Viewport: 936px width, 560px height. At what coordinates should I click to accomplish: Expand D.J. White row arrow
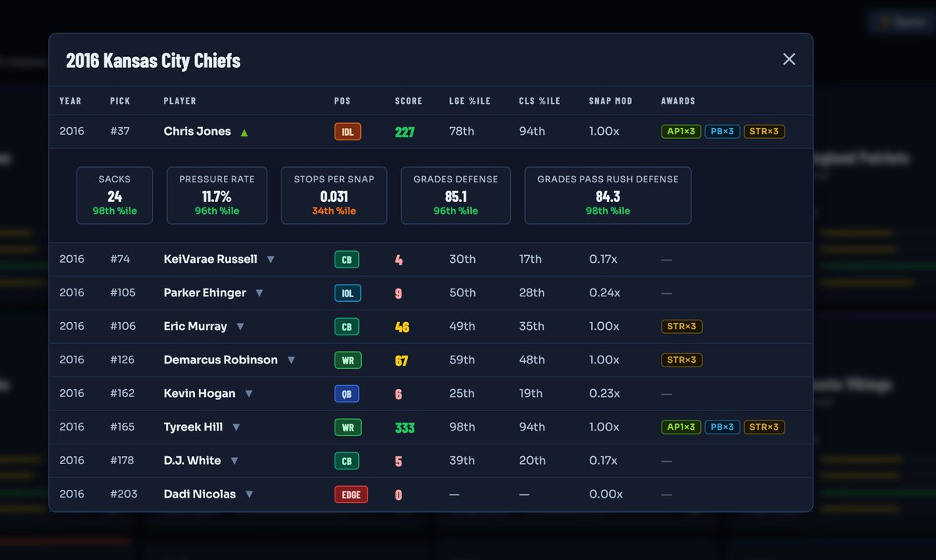pyautogui.click(x=234, y=460)
